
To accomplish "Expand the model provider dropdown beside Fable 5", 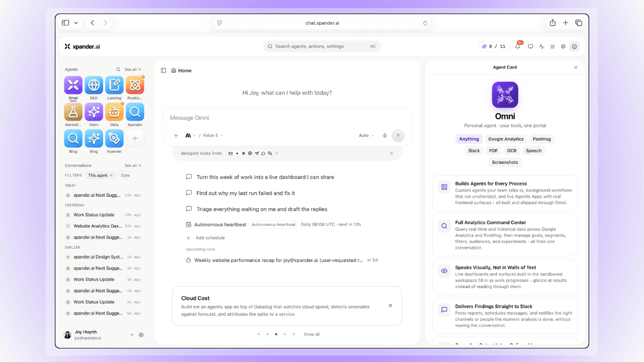I will (x=190, y=135).
